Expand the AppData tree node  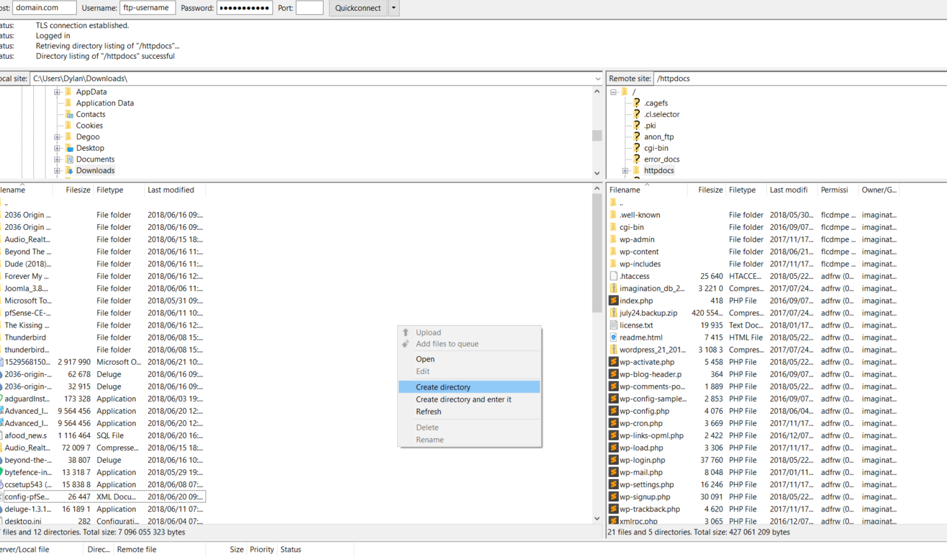[x=57, y=92]
